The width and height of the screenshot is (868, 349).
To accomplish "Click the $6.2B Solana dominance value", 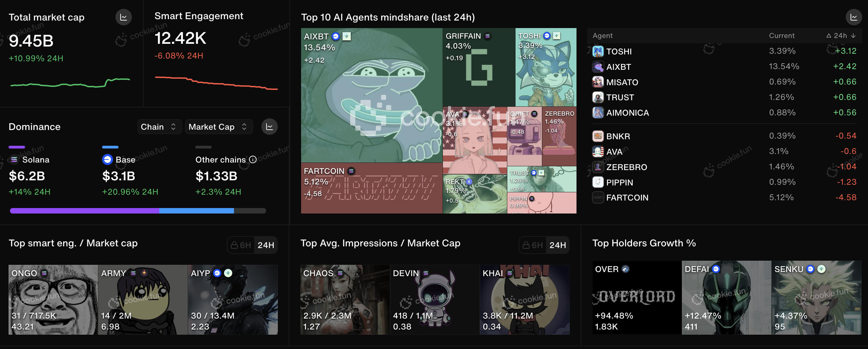I will (x=27, y=176).
